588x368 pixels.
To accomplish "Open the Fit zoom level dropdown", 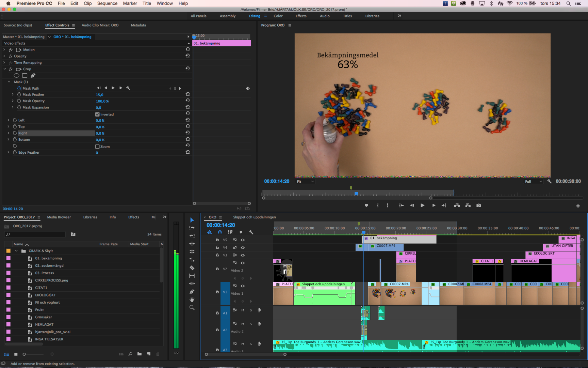I will [x=305, y=182].
